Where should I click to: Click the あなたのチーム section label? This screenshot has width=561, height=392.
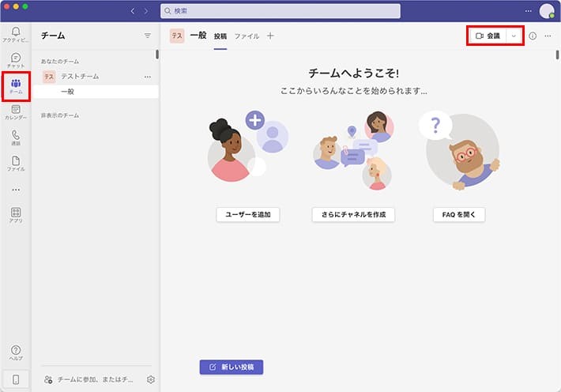coord(60,61)
